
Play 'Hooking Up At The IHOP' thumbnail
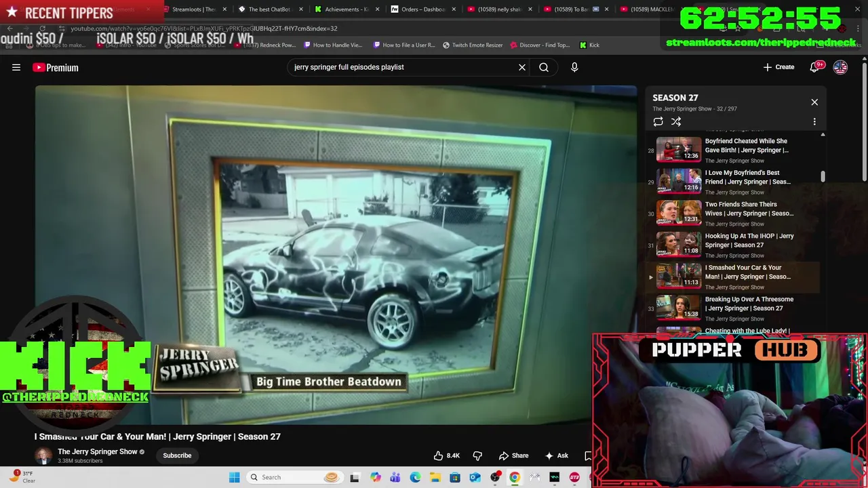pyautogui.click(x=679, y=245)
